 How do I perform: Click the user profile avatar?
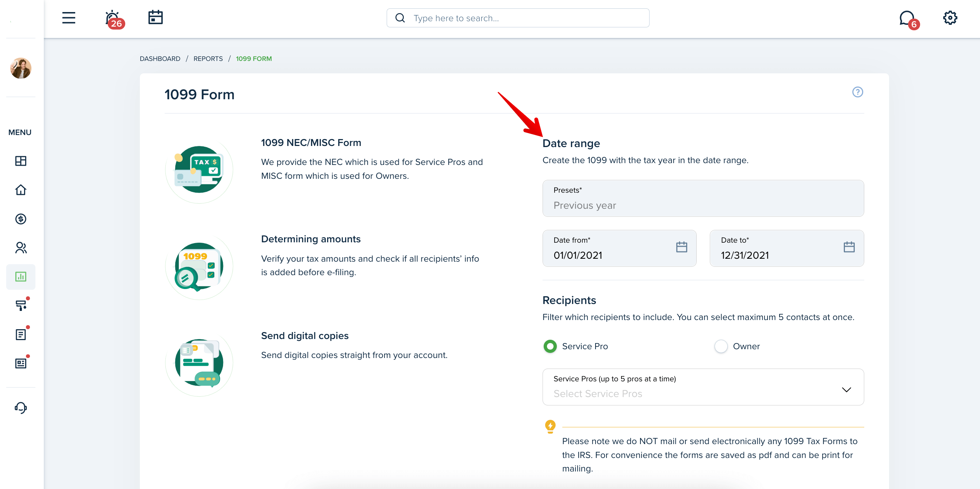(20, 68)
